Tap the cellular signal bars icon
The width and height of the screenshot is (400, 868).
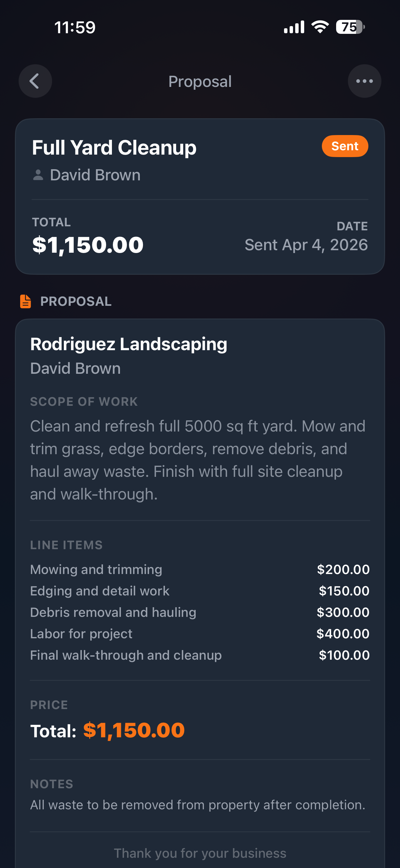294,27
